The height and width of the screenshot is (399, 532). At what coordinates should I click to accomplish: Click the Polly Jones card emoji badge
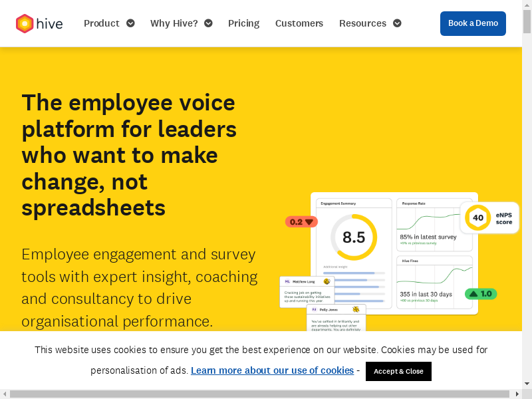(356, 309)
